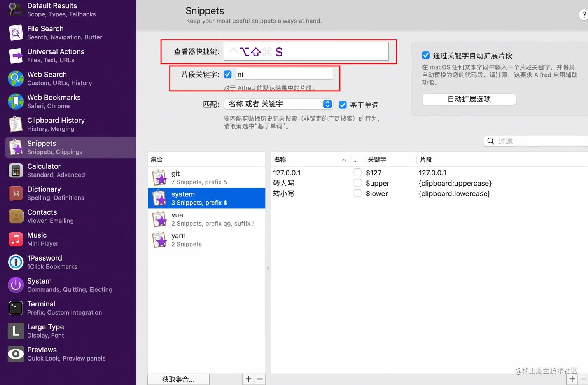Screen dimensions: 588x385
Task: Click yarn collection snippet icon
Action: (159, 240)
